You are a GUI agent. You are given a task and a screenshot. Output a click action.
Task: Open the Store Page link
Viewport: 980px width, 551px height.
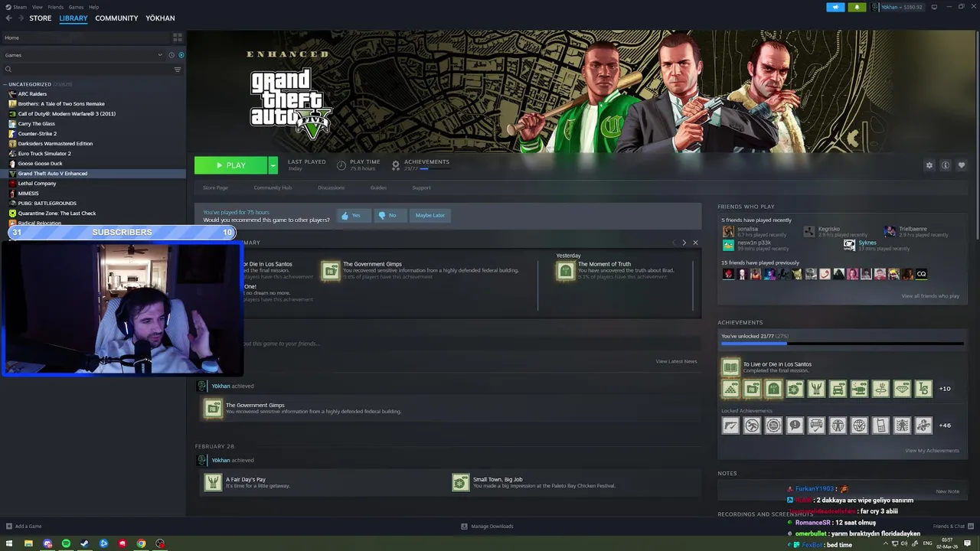(215, 187)
